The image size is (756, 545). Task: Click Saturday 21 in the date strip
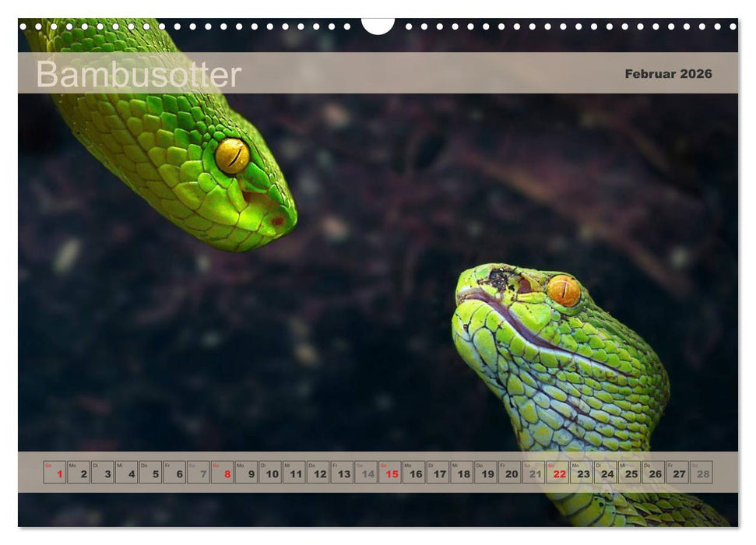(x=534, y=473)
